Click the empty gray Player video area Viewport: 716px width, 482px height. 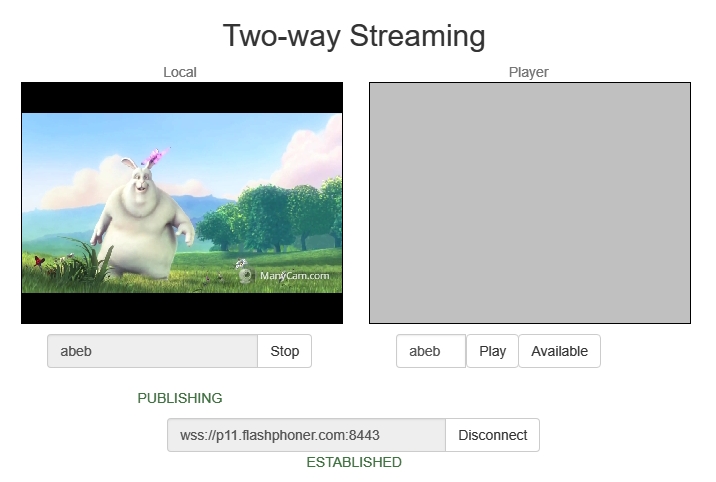(x=529, y=203)
